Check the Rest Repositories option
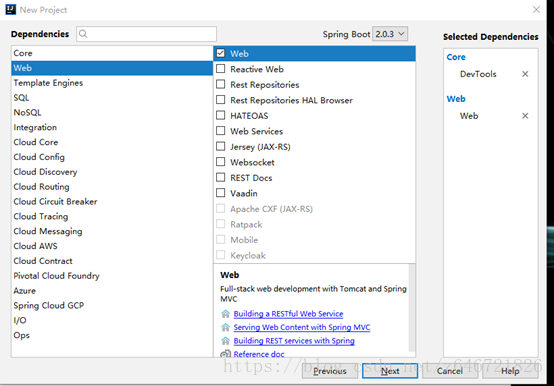This screenshot has height=386, width=554. 220,84
